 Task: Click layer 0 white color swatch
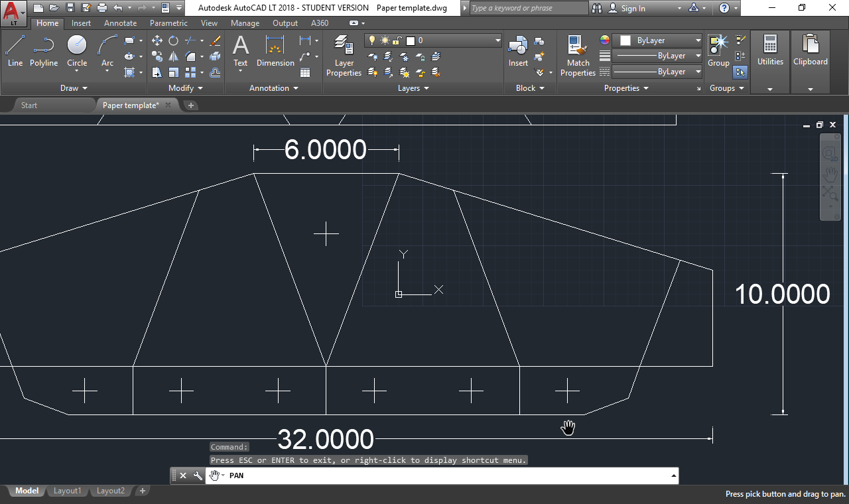(410, 40)
